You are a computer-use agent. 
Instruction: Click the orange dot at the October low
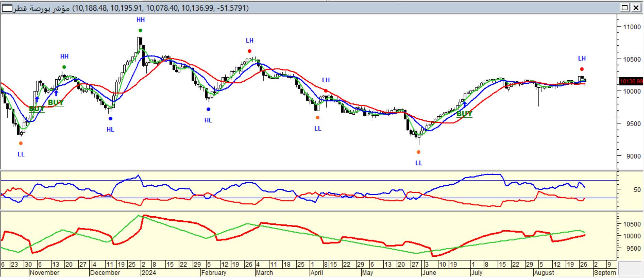21,143
